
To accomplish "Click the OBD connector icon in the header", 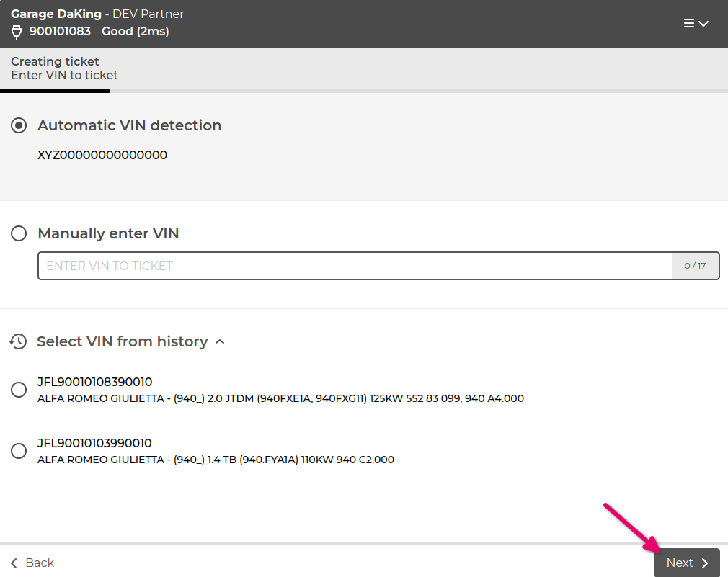I will [x=16, y=32].
